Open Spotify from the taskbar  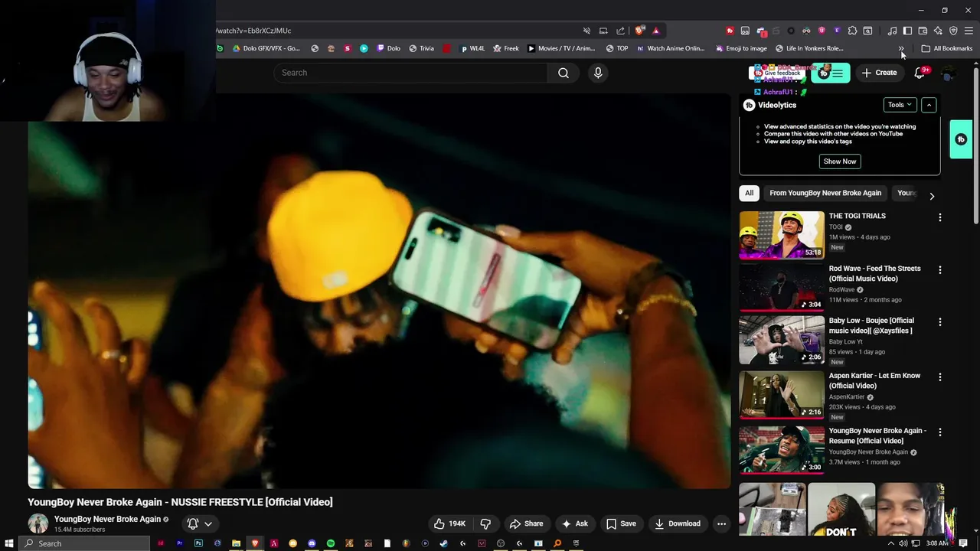tap(331, 543)
